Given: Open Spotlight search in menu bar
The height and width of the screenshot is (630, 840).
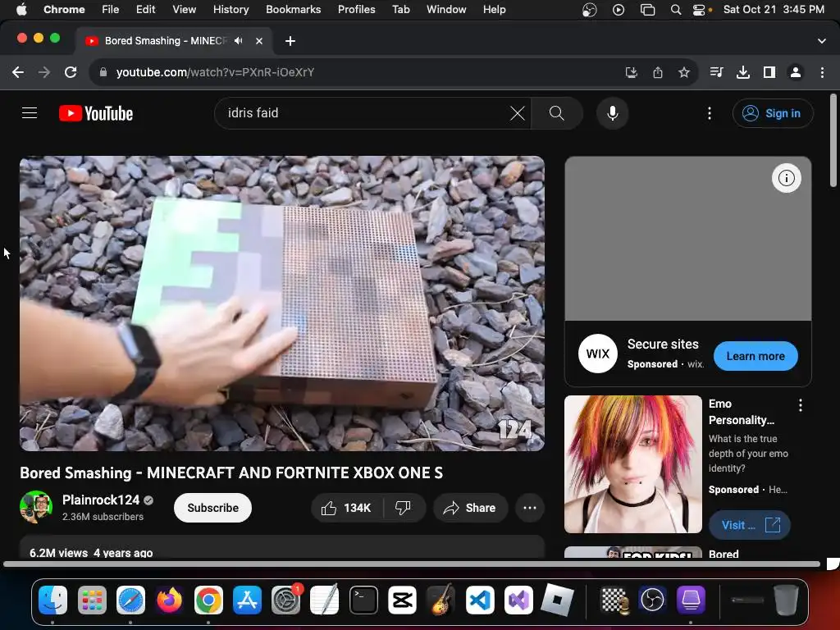Looking at the screenshot, I should (x=676, y=10).
